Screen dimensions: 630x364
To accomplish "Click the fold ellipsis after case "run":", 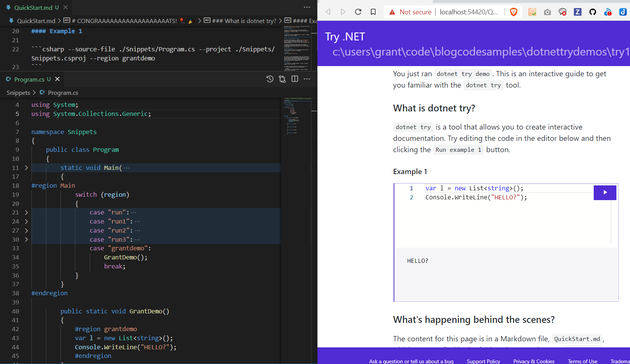I will 134,213.
